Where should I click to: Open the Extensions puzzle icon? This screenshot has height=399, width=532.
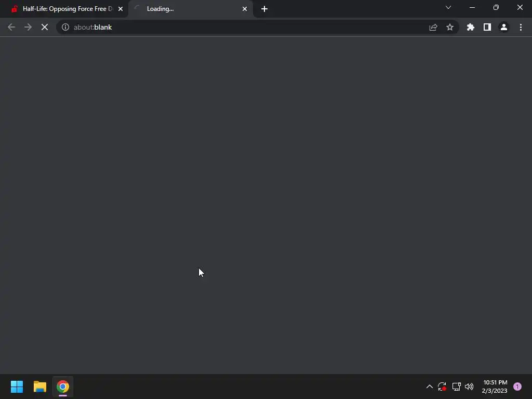[471, 27]
